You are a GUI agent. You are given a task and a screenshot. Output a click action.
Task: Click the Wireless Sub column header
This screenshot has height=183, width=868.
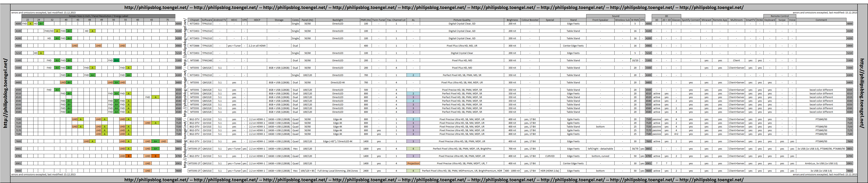pyautogui.click(x=622, y=20)
